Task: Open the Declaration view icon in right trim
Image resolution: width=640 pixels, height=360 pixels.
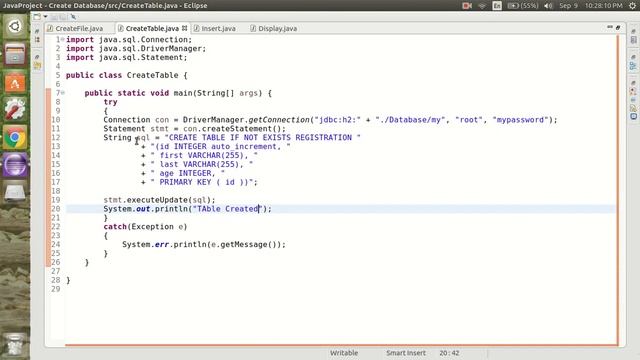Action: (x=633, y=108)
